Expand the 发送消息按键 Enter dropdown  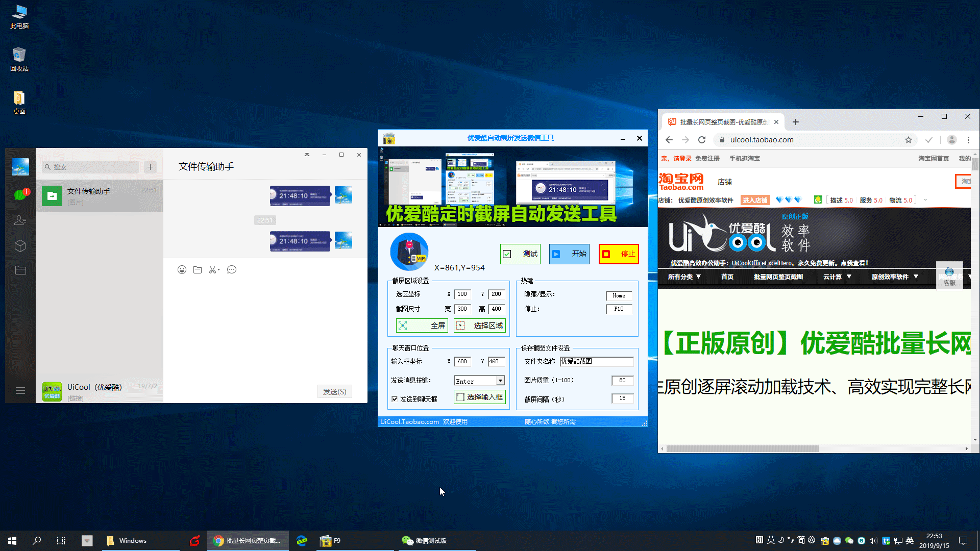click(x=500, y=381)
